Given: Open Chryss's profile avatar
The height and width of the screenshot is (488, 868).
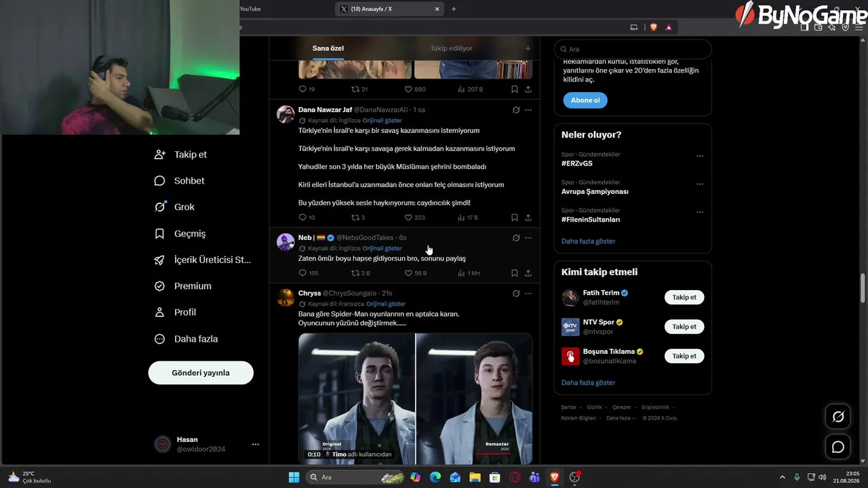Looking at the screenshot, I should pos(285,298).
